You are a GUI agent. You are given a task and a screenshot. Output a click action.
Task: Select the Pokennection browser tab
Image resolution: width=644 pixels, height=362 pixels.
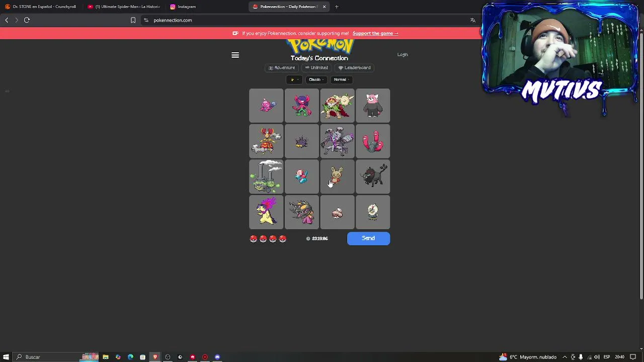pyautogui.click(x=288, y=7)
